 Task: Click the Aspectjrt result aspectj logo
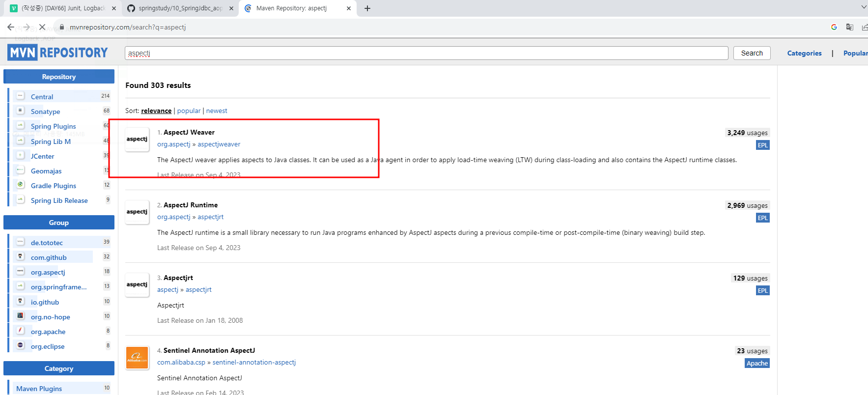(137, 285)
